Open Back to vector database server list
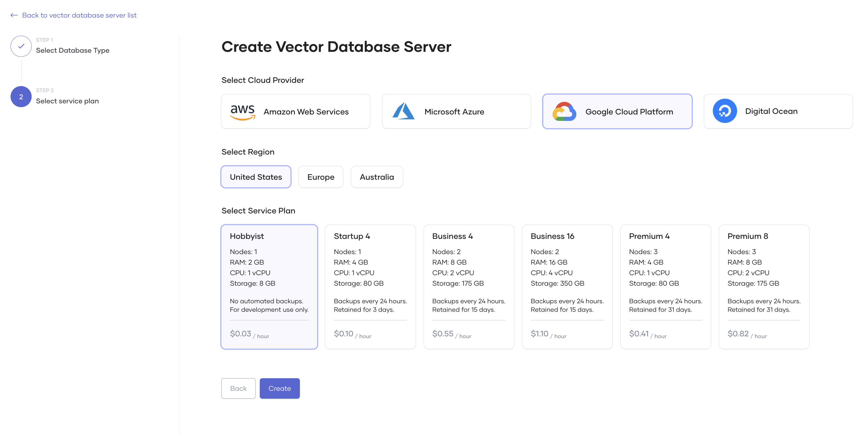The width and height of the screenshot is (868, 435). tap(79, 15)
